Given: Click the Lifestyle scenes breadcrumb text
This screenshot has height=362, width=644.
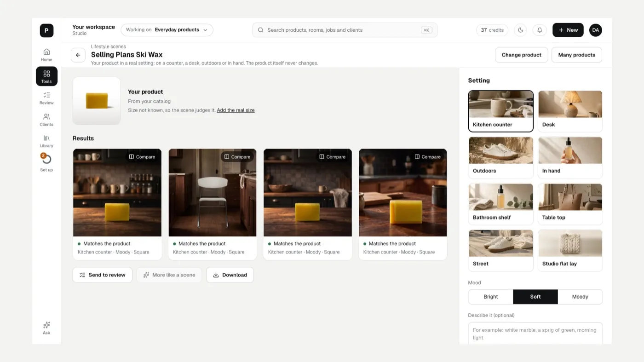Looking at the screenshot, I should coord(109,46).
